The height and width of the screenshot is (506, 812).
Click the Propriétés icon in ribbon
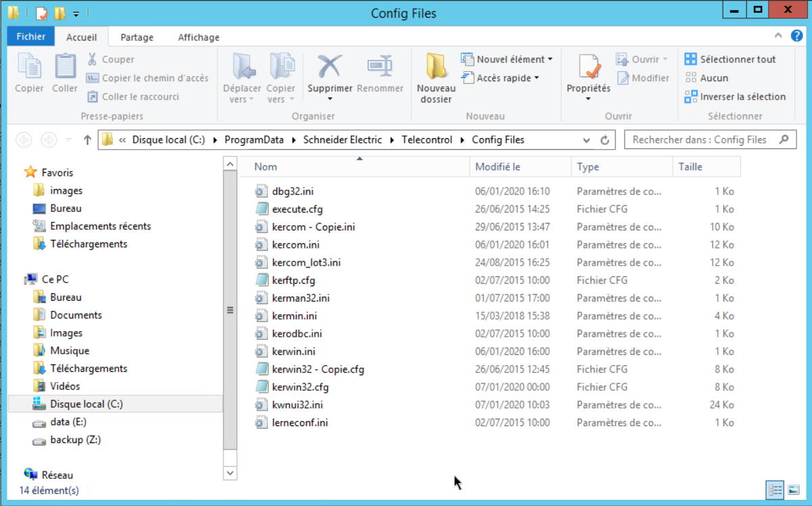(x=588, y=68)
